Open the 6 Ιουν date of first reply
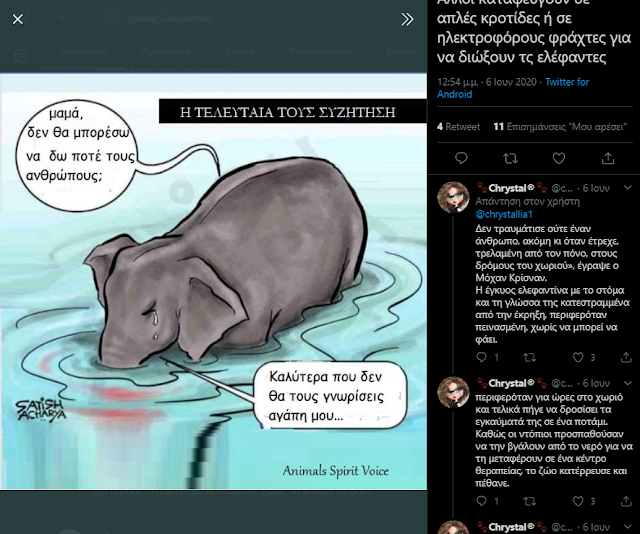This screenshot has height=534, width=640. click(596, 188)
